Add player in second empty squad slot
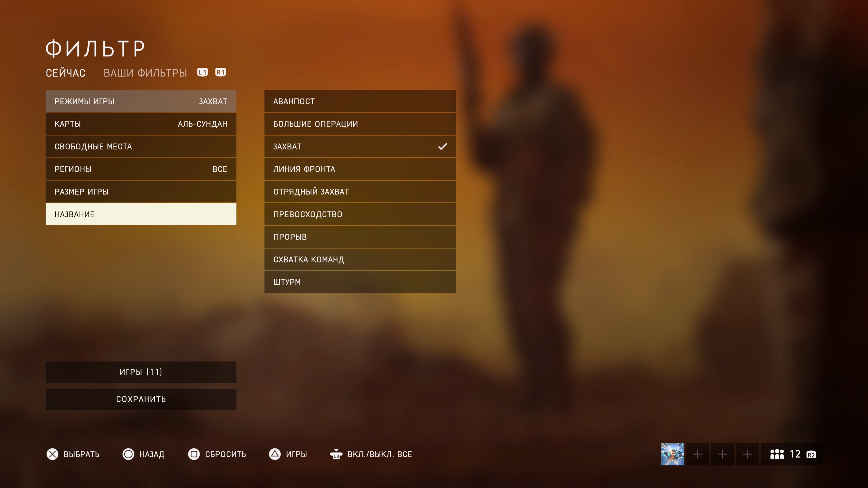 pyautogui.click(x=722, y=454)
